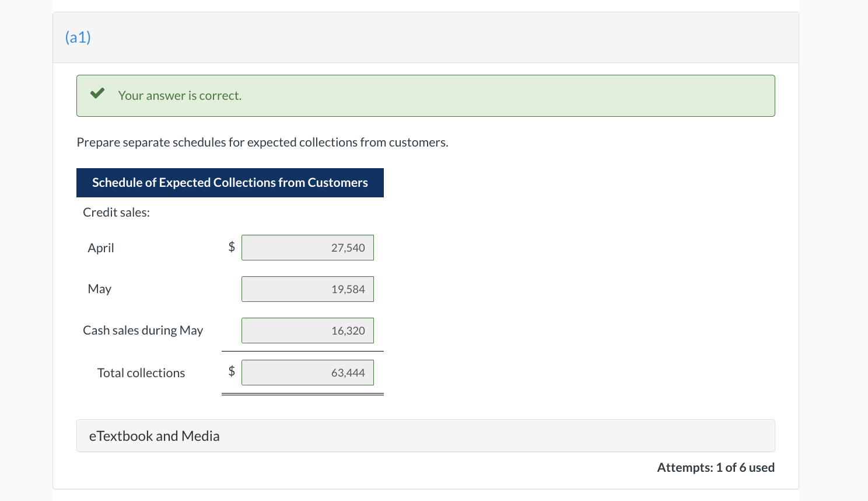This screenshot has height=501, width=868.
Task: Select the cash sales field showing 16,320
Action: [x=307, y=330]
